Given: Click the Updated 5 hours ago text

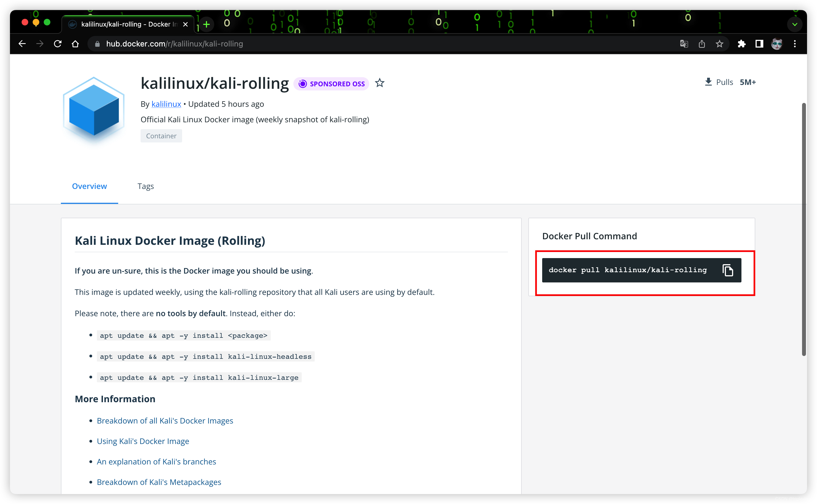Looking at the screenshot, I should click(x=226, y=104).
